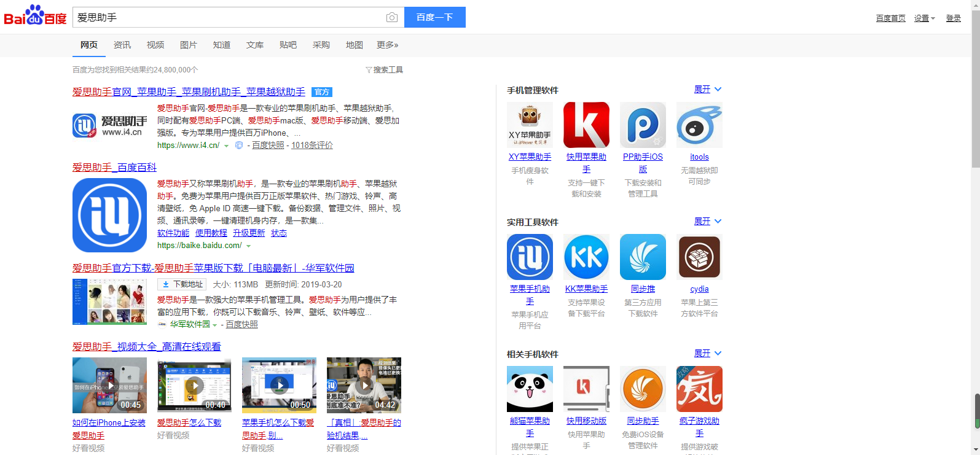Play 如何在iPhone上安装爱思助手 video
This screenshot has width=980, height=455.
109,385
